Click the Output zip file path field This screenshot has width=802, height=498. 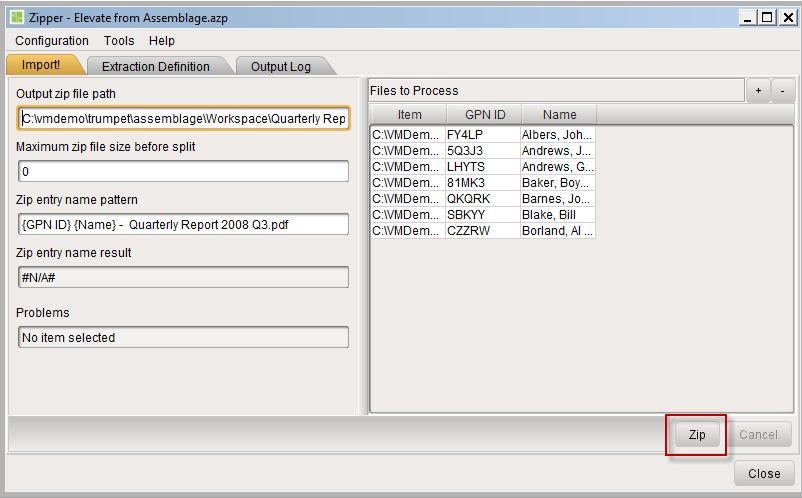[x=184, y=119]
